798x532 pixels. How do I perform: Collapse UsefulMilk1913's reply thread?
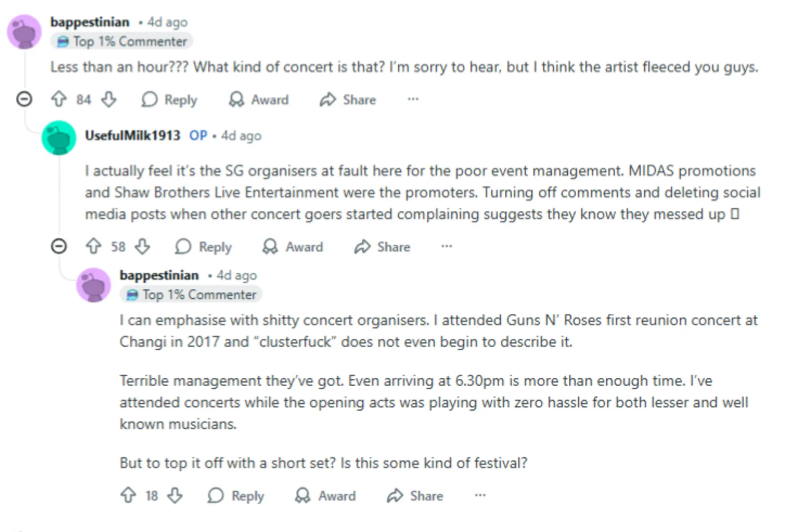59,246
